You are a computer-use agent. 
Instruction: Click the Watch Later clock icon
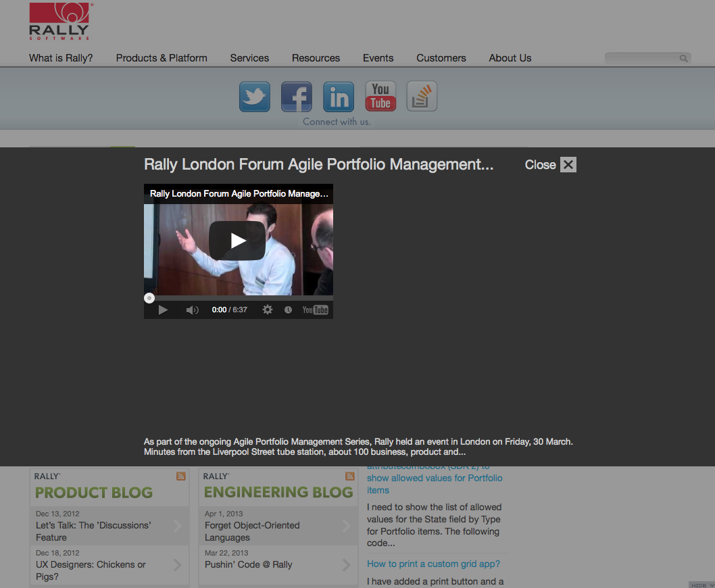point(288,310)
